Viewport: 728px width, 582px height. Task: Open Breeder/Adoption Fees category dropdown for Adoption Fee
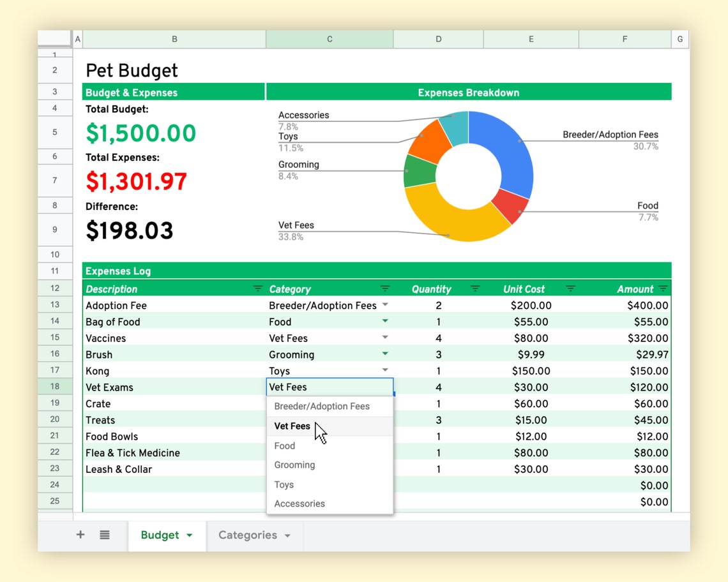tap(385, 305)
